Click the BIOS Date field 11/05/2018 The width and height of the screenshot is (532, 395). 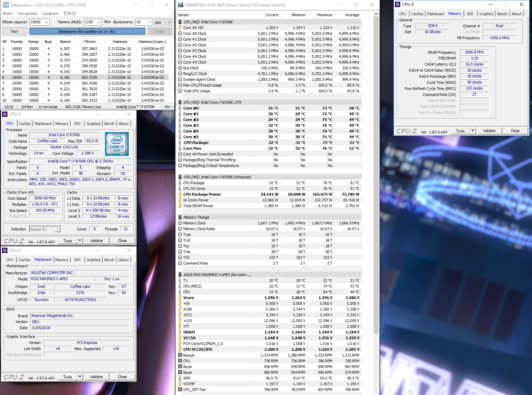click(x=80, y=328)
